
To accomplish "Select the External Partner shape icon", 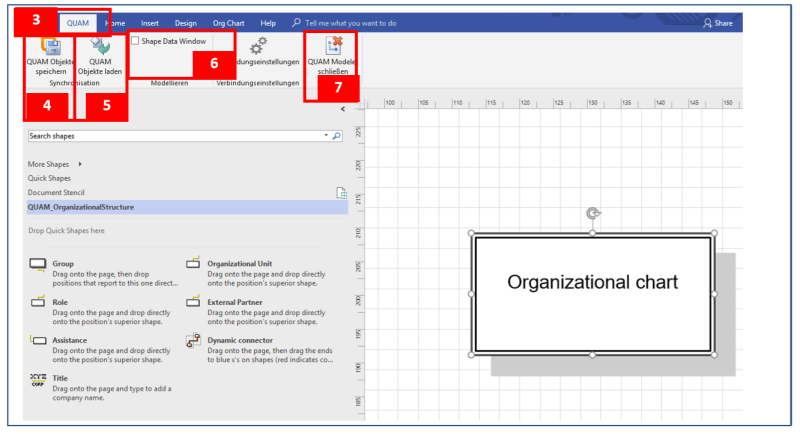I will tap(194, 302).
